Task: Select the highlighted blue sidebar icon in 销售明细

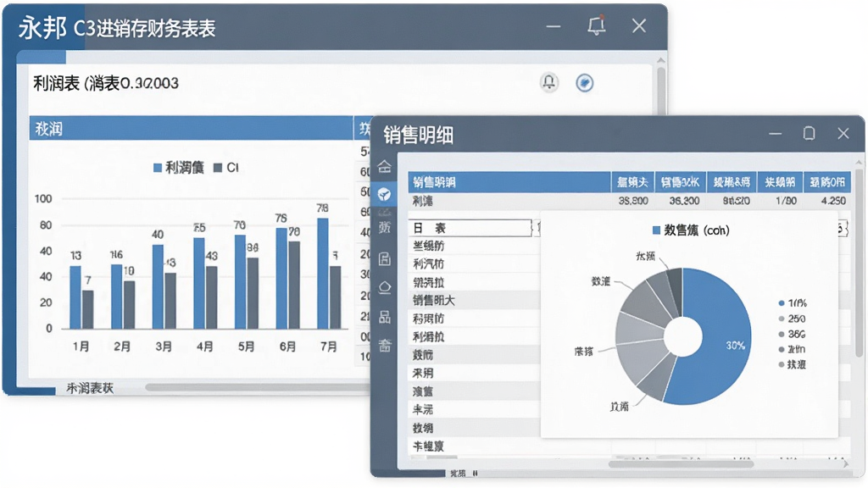Action: (x=384, y=194)
